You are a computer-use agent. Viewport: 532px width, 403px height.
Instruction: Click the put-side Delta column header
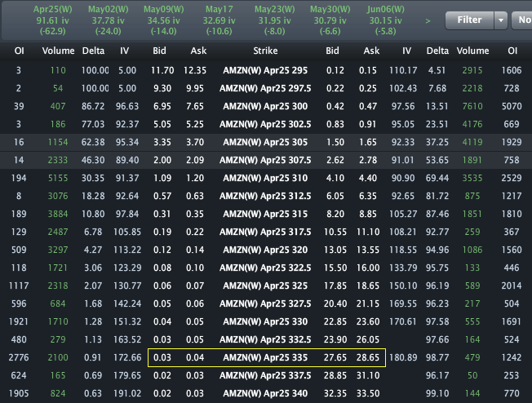coord(437,51)
